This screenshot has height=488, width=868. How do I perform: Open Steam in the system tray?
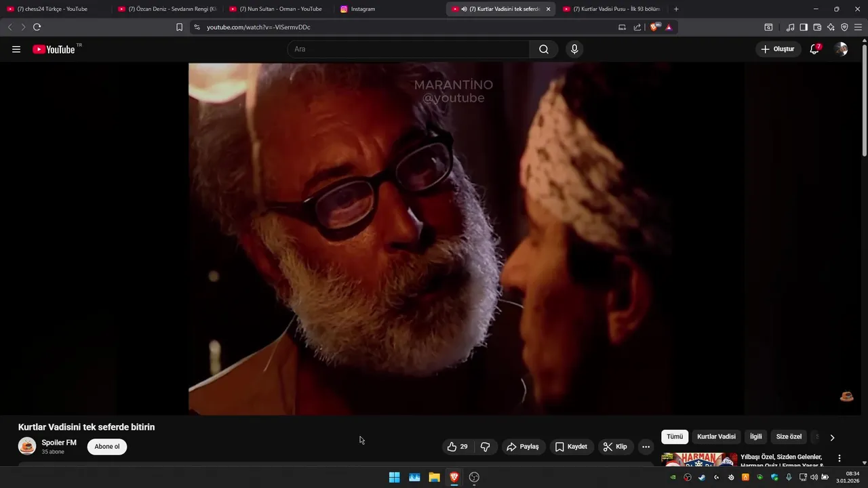tap(702, 477)
